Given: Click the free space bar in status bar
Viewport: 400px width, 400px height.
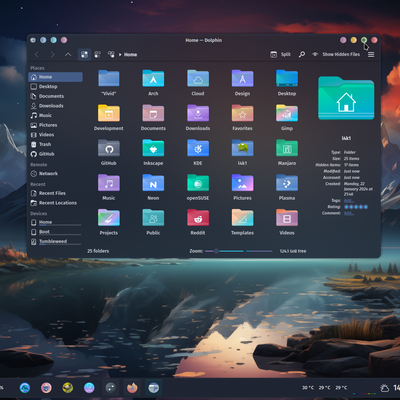Looking at the screenshot, I should (259, 251).
